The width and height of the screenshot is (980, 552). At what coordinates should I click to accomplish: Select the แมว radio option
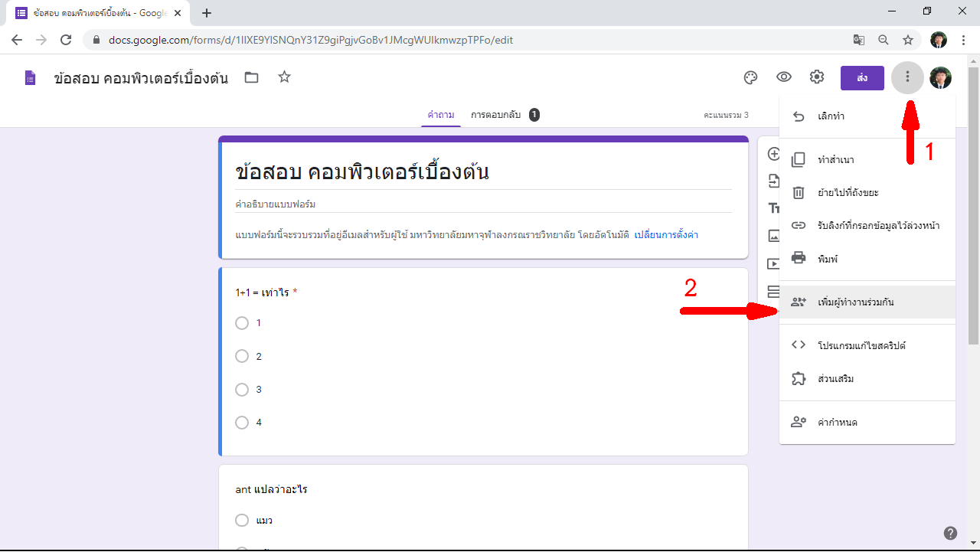coord(242,521)
